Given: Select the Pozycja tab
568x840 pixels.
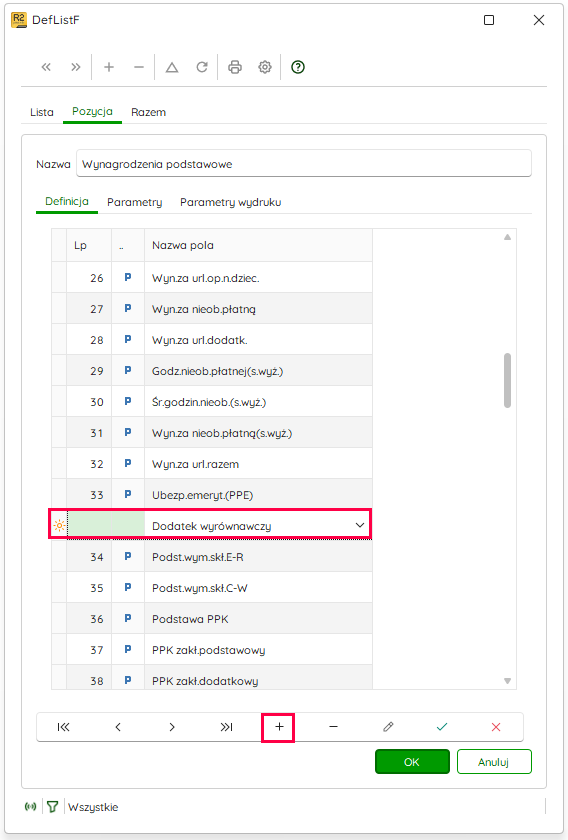Looking at the screenshot, I should point(92,111).
